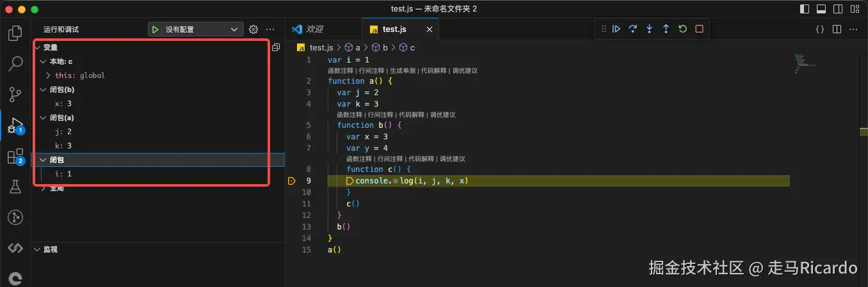
Task: Collapse all variables with the collapse icon
Action: pyautogui.click(x=276, y=47)
